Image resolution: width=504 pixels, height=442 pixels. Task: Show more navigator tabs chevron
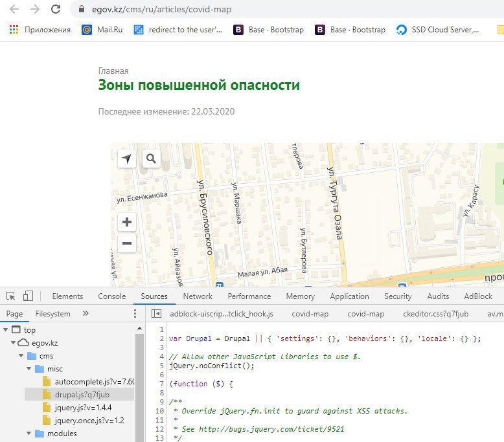pos(86,314)
